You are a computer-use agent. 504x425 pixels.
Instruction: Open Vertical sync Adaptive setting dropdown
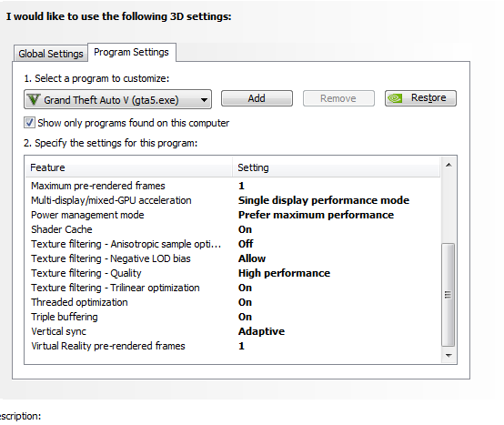261,331
